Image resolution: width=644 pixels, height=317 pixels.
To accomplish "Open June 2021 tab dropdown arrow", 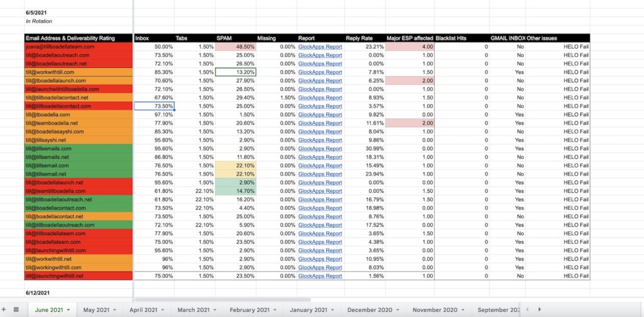I will click(x=68, y=310).
